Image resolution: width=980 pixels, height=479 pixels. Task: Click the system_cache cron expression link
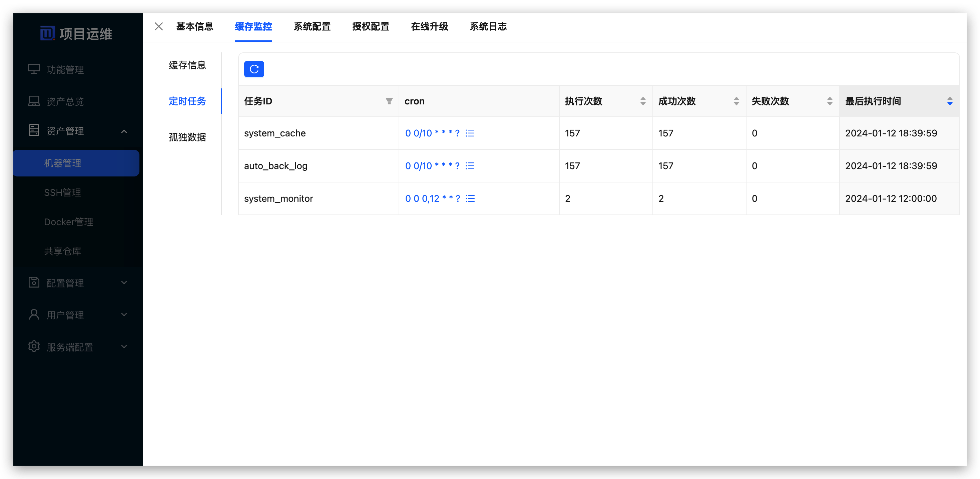point(432,133)
